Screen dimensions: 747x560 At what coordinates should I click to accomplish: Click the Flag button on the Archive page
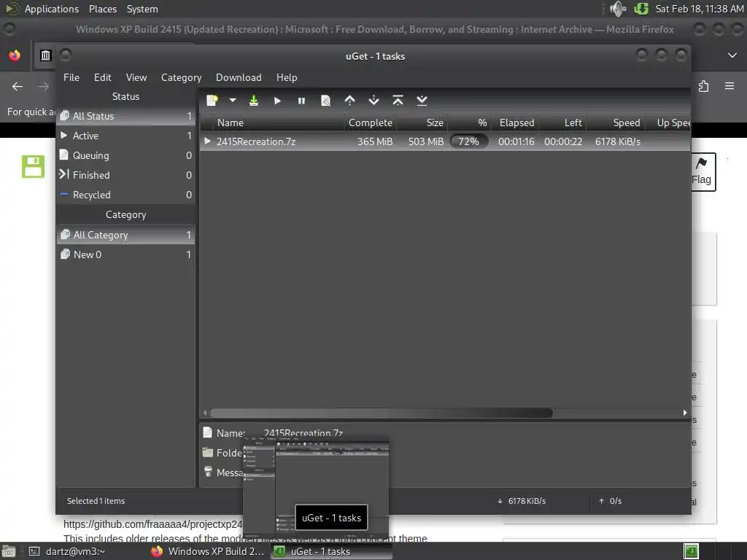point(703,171)
